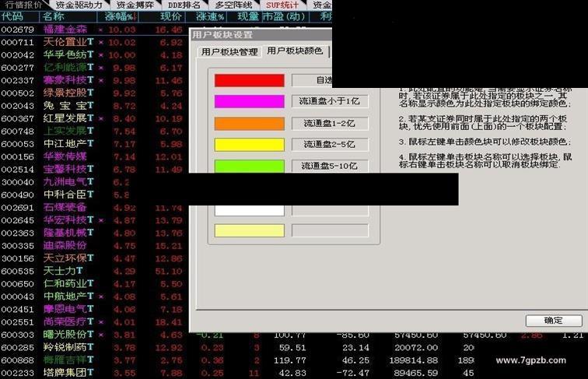Click the 流通盘小于1亿 block name button

(x=330, y=101)
